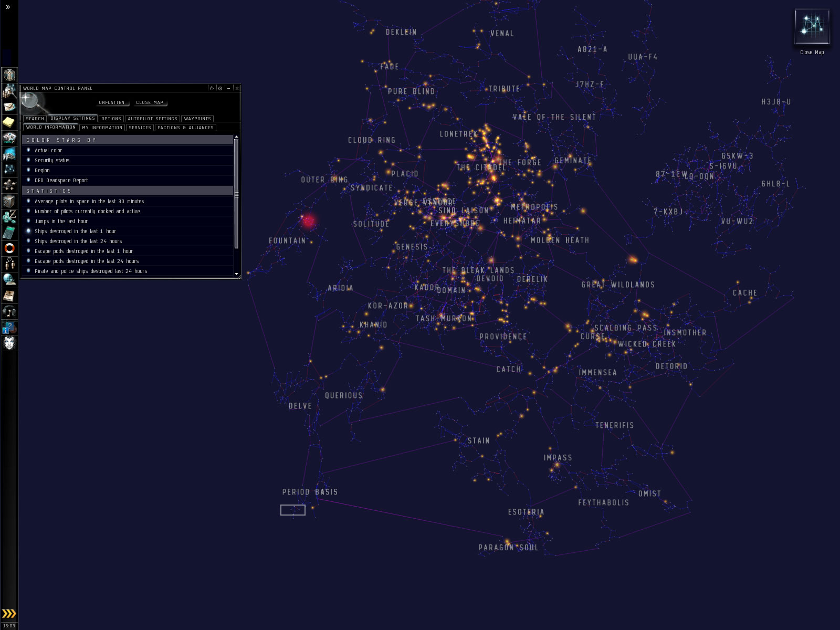
Task: Switch to the Services sub-tab
Action: point(140,128)
